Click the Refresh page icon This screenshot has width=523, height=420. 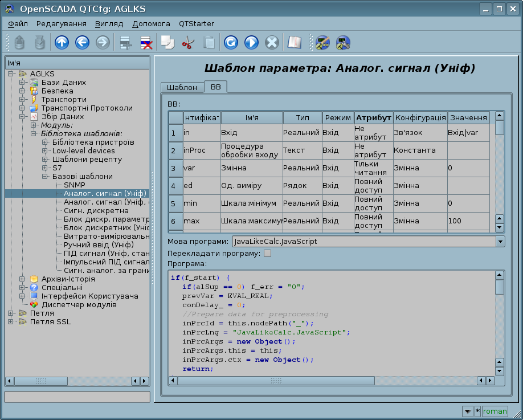231,43
